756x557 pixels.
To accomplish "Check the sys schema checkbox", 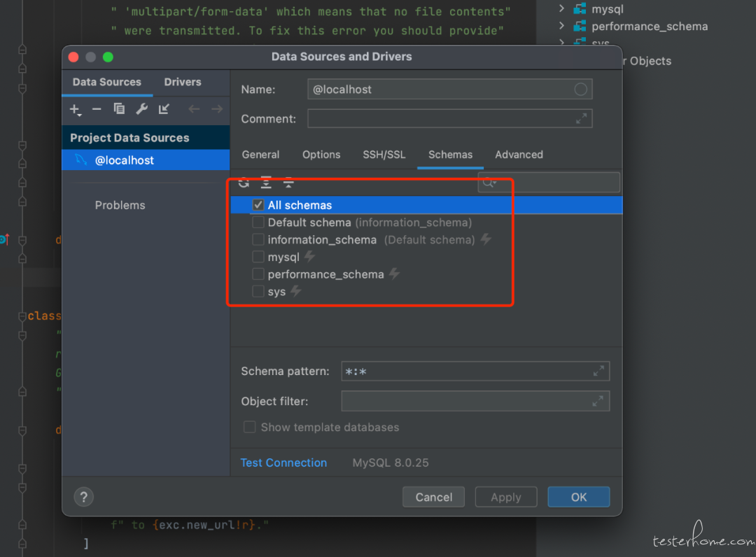I will tap(258, 292).
